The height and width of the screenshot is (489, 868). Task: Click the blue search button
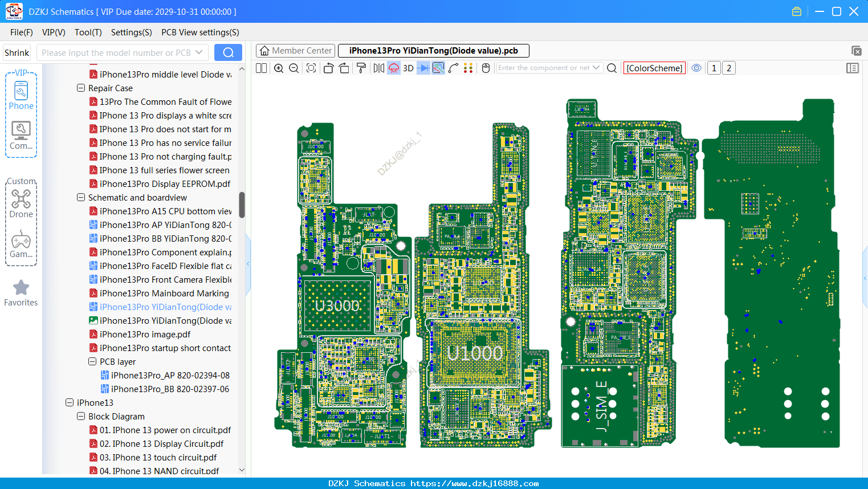[x=228, y=52]
